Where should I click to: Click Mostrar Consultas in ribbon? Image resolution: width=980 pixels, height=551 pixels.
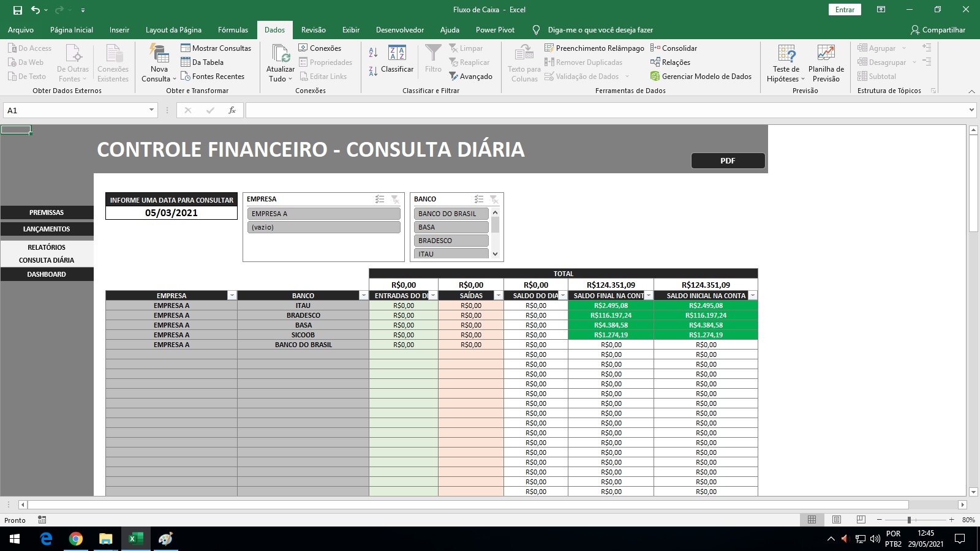(x=216, y=48)
